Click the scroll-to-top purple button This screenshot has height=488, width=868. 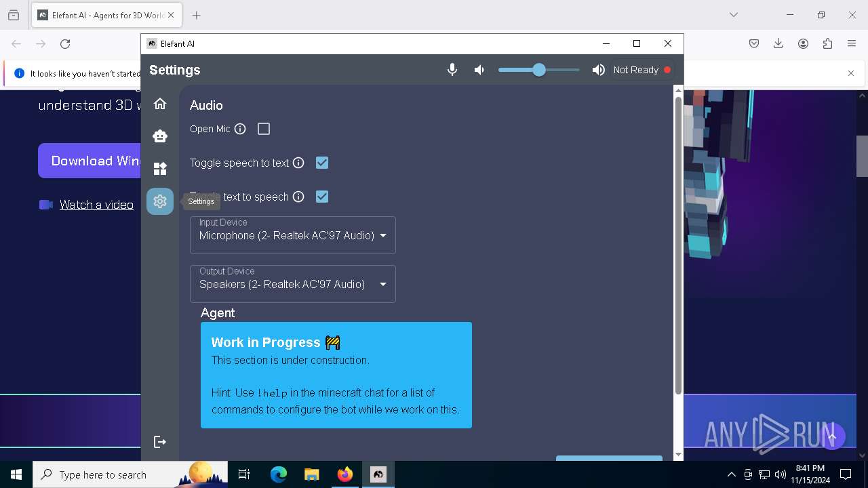[x=833, y=436]
